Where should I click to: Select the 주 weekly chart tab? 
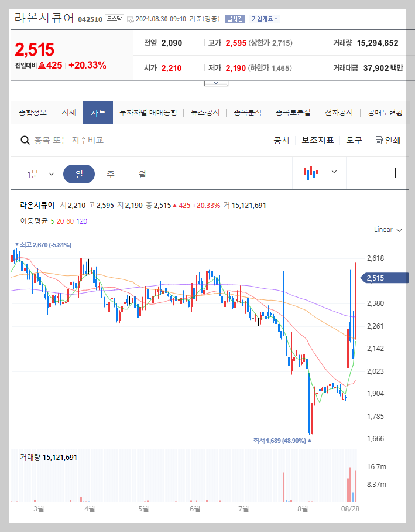(111, 173)
